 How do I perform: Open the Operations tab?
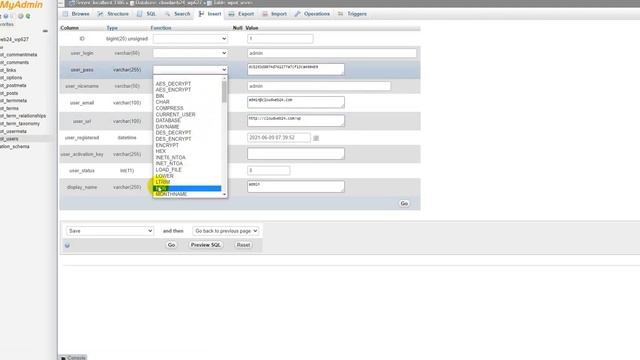pos(312,14)
